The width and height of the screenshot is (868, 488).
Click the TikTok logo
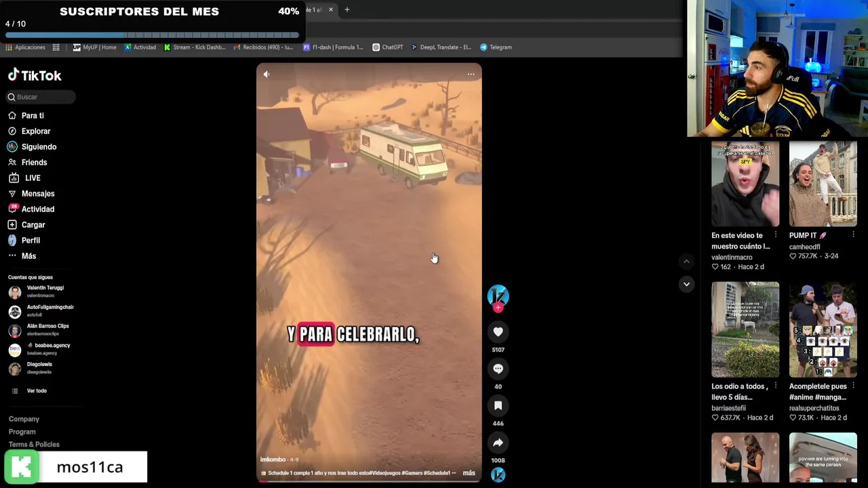35,75
